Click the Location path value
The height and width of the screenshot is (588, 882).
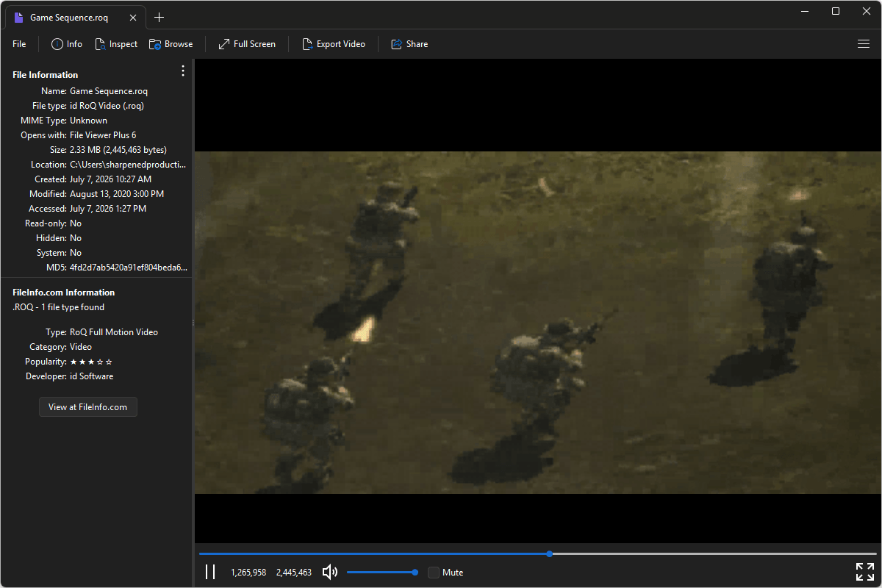pyautogui.click(x=128, y=165)
